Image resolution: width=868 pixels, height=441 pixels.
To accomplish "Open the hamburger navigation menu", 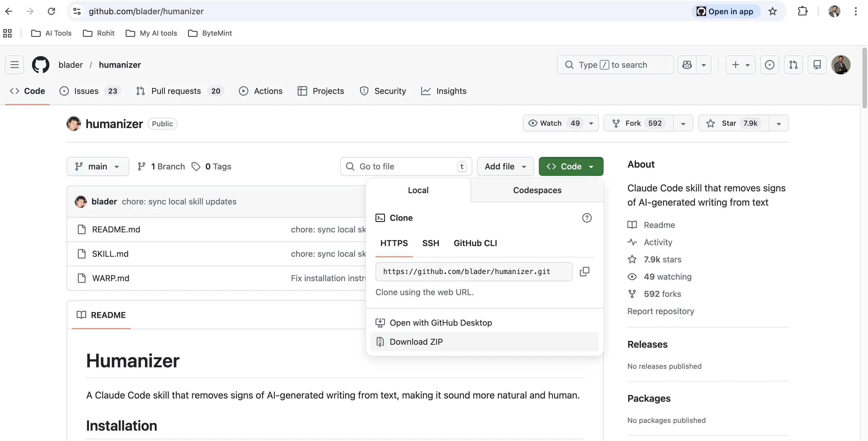I will coord(15,65).
